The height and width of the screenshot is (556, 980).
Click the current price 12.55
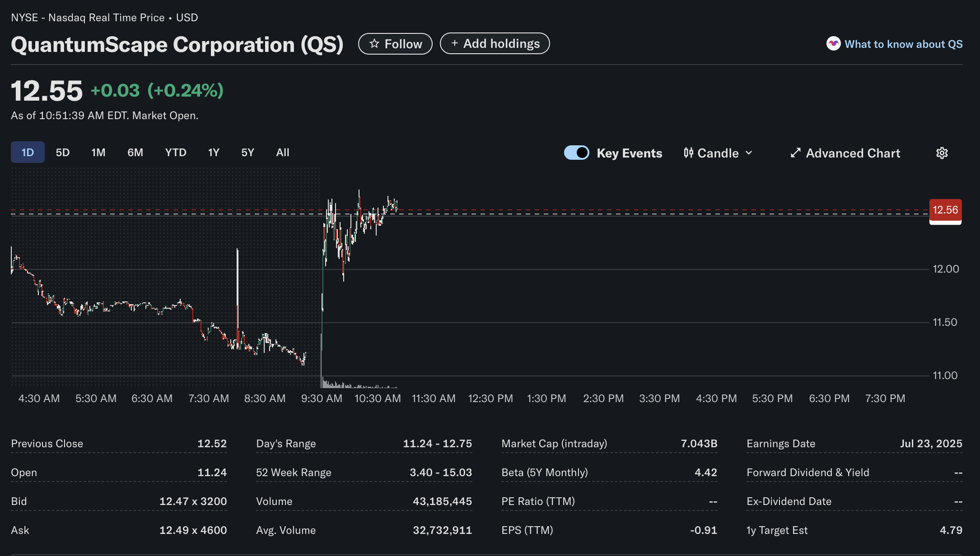point(47,91)
